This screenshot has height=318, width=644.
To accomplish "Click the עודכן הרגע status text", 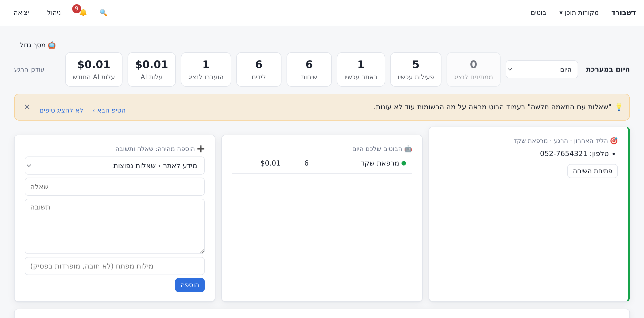I will coord(29,70).
